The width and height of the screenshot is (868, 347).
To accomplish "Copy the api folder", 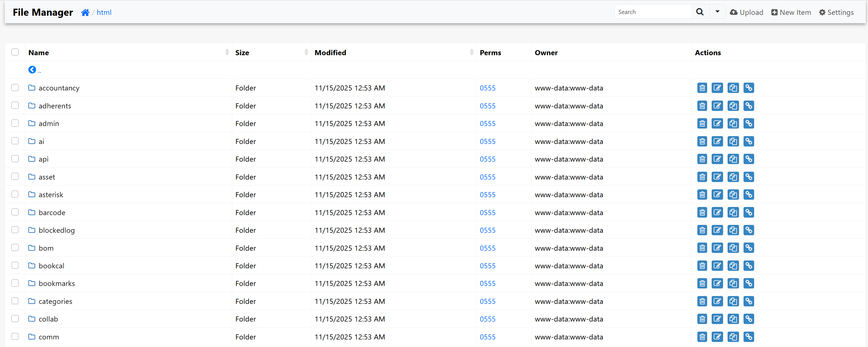I will click(x=733, y=159).
